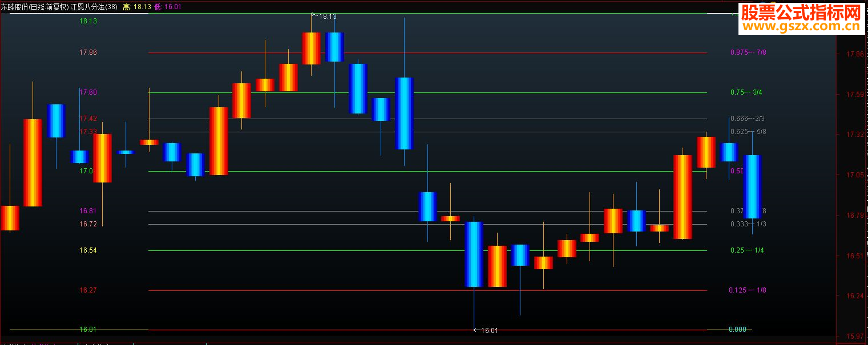The height and width of the screenshot is (345, 868).
Task: Click the yellow 16.54 Gann level label
Action: [88, 250]
